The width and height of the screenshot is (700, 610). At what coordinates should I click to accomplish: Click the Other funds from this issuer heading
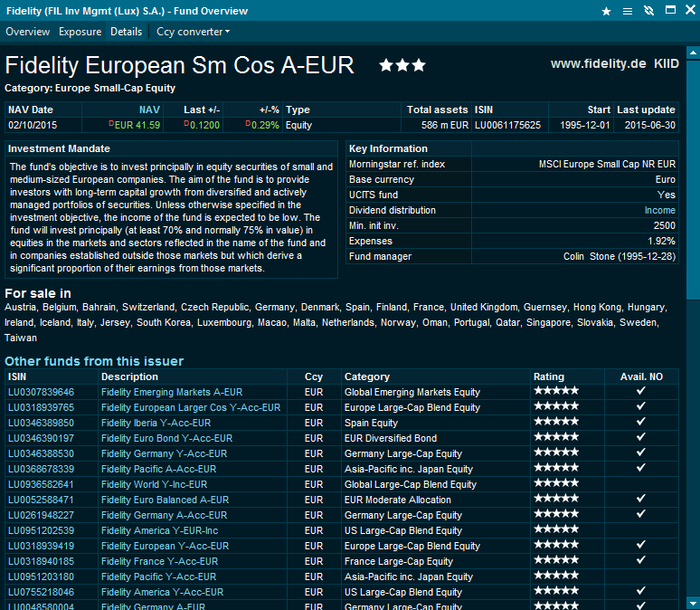(94, 361)
